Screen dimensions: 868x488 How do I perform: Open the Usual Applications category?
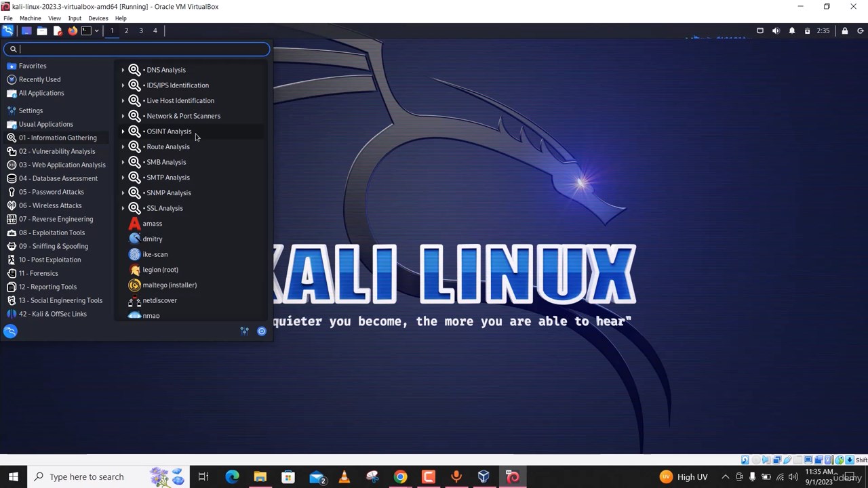click(x=58, y=124)
